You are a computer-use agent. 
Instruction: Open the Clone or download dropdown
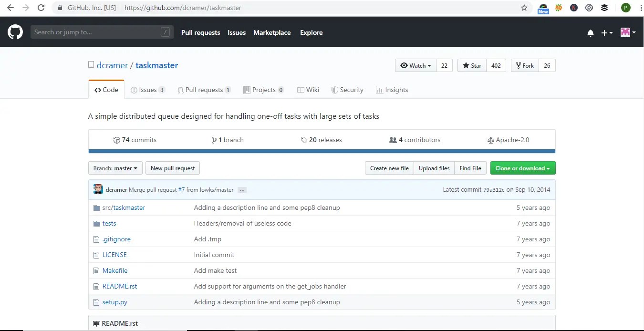tap(522, 168)
